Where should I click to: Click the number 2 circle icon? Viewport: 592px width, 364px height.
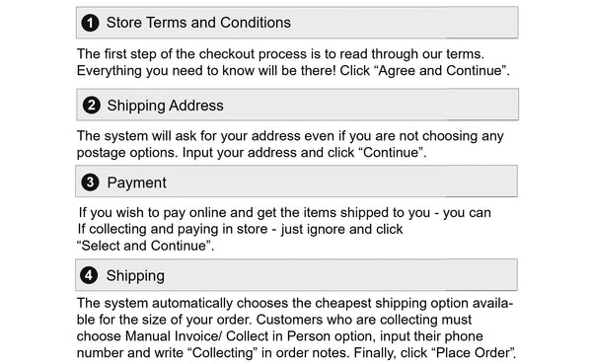[91, 105]
